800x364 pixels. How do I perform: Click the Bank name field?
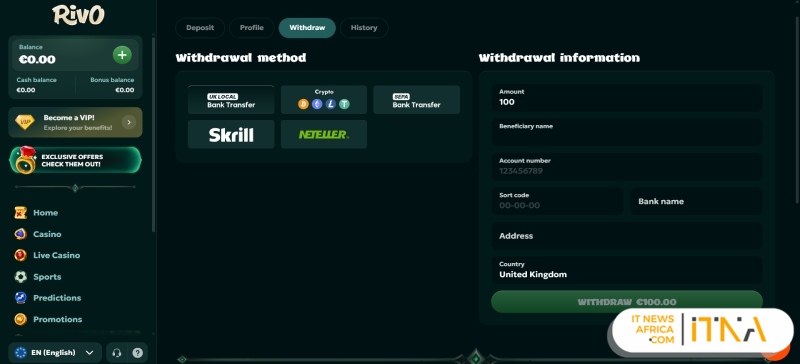click(696, 201)
